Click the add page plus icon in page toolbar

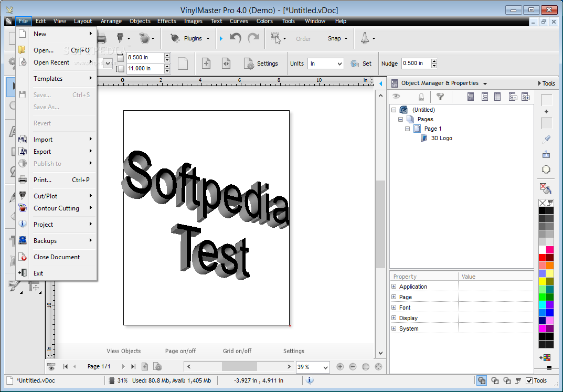206,63
